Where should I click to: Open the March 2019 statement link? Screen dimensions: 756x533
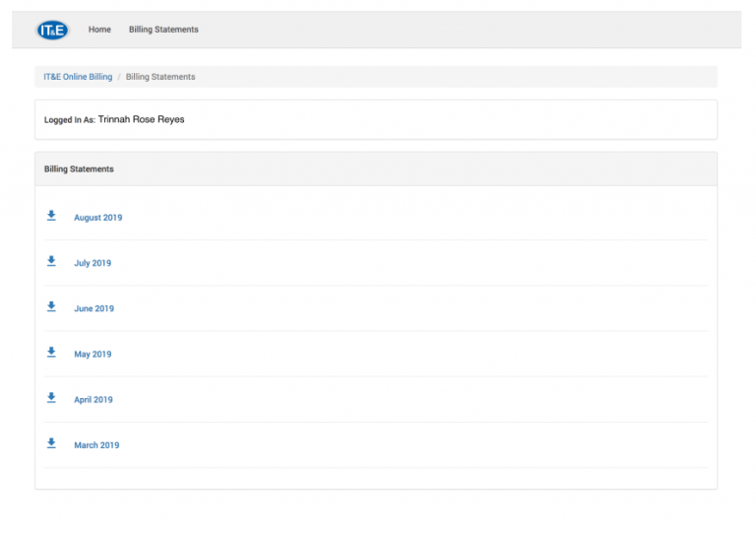click(x=96, y=445)
